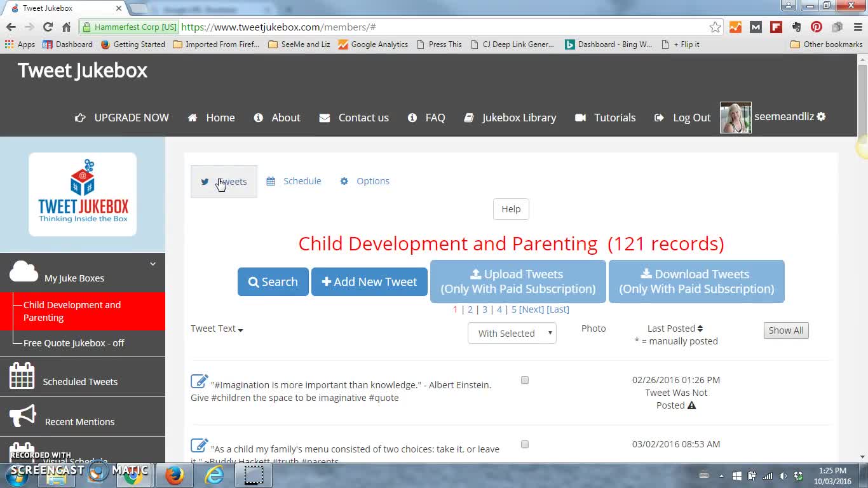Launch Firefox from the taskbar

pyautogui.click(x=175, y=475)
